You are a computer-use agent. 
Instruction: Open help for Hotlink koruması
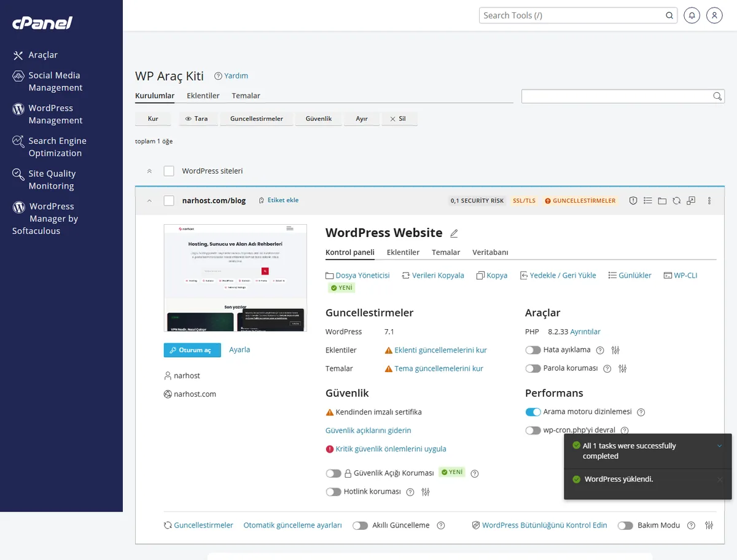410,492
